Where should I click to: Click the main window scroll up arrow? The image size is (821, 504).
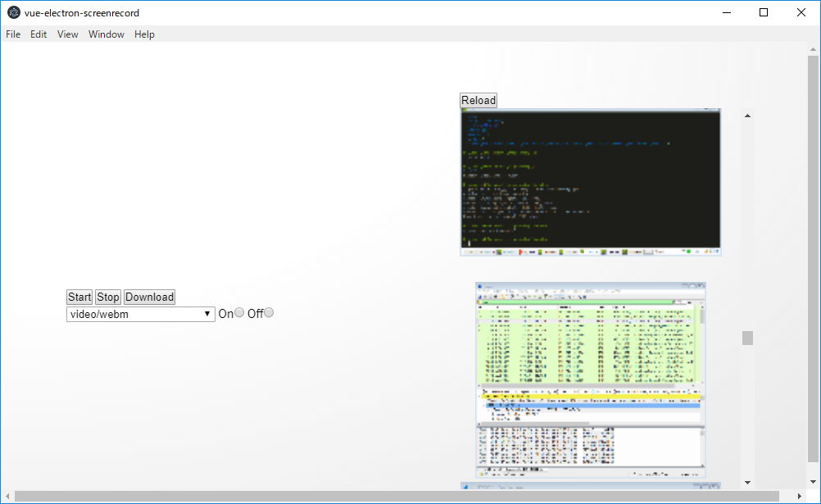pyautogui.click(x=813, y=49)
